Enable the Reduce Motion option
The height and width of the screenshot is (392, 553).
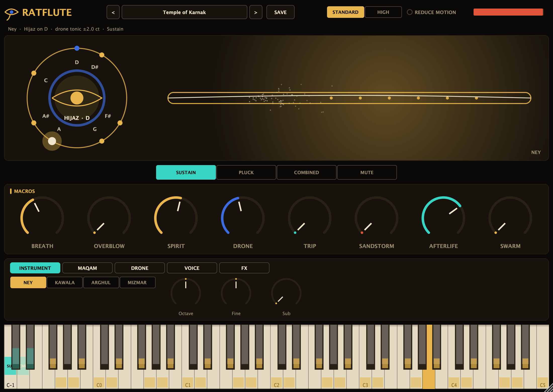431,12
